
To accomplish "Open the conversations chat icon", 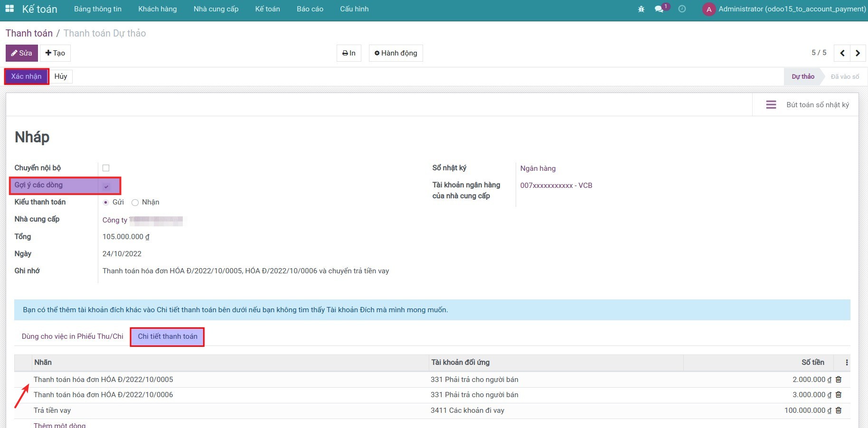I will pos(659,9).
